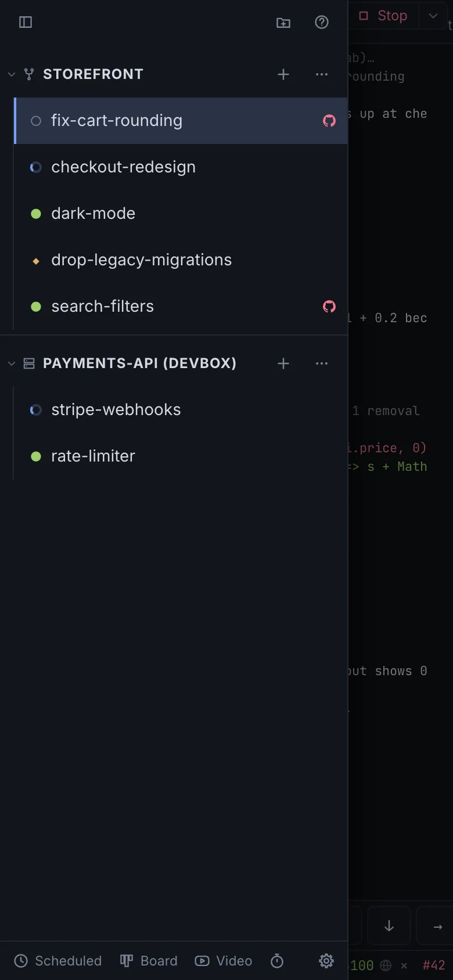Viewport: 453px width, 980px height.
Task: Click GitHub icon on search-filters row
Action: (x=329, y=307)
